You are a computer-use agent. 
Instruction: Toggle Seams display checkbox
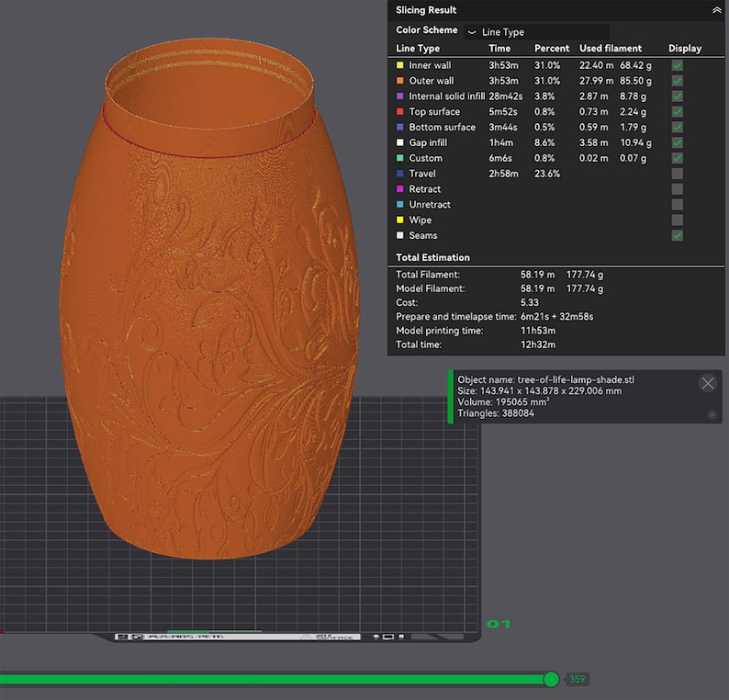pyautogui.click(x=678, y=235)
